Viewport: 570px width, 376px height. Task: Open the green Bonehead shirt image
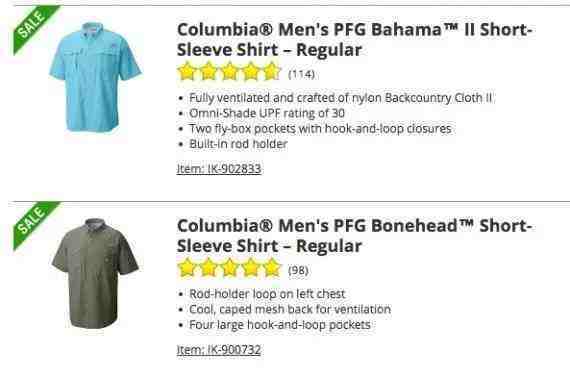[x=95, y=273]
